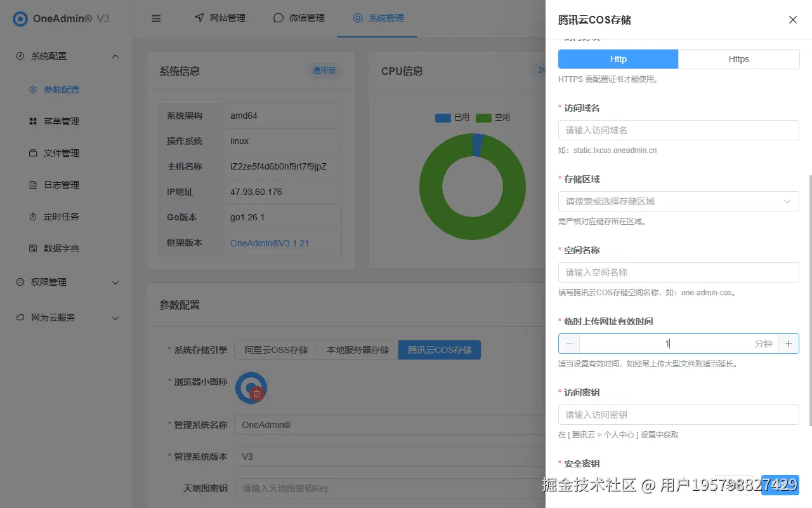
Task: Click the CPU信息 card title
Action: click(x=402, y=71)
